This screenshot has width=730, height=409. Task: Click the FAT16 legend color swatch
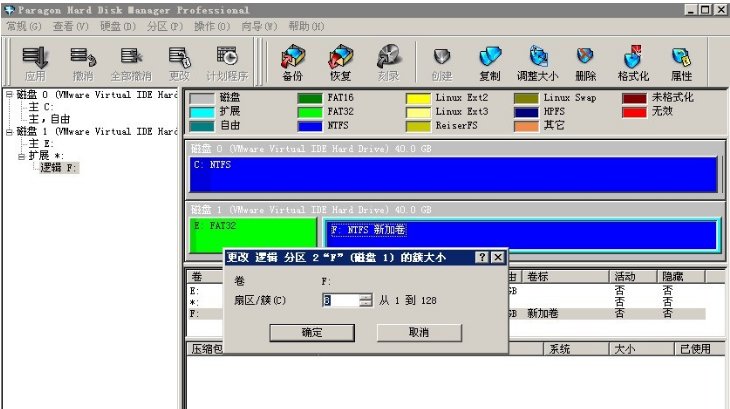(310, 98)
